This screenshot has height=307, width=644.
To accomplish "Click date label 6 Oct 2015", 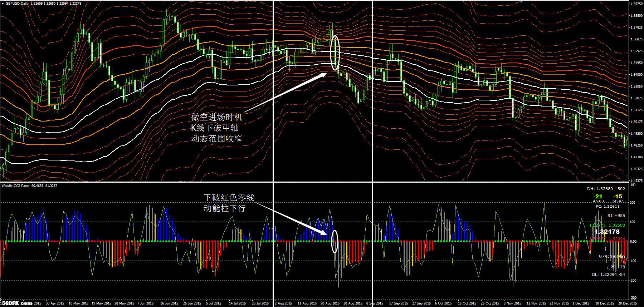I will point(444,303).
